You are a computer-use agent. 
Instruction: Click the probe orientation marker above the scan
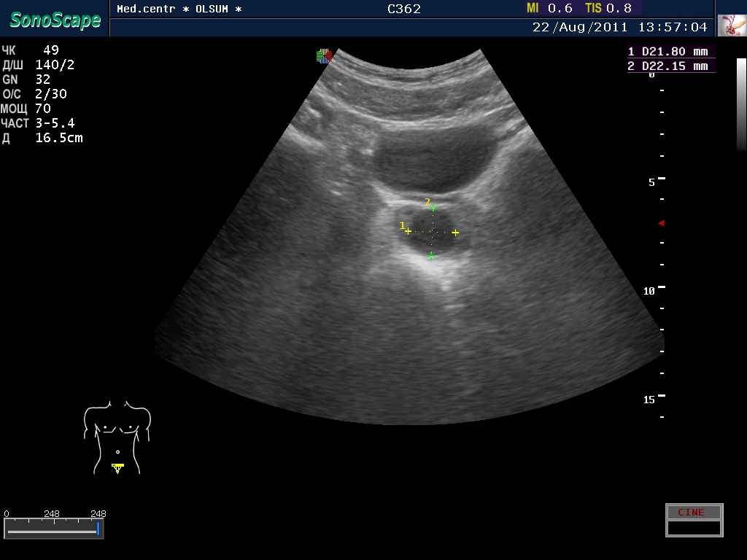point(325,55)
